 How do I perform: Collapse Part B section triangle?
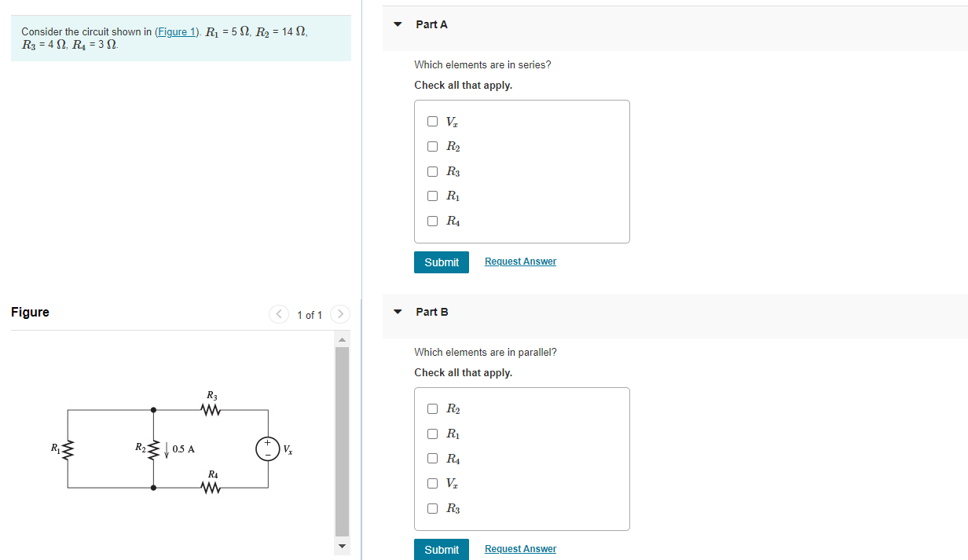click(x=398, y=312)
